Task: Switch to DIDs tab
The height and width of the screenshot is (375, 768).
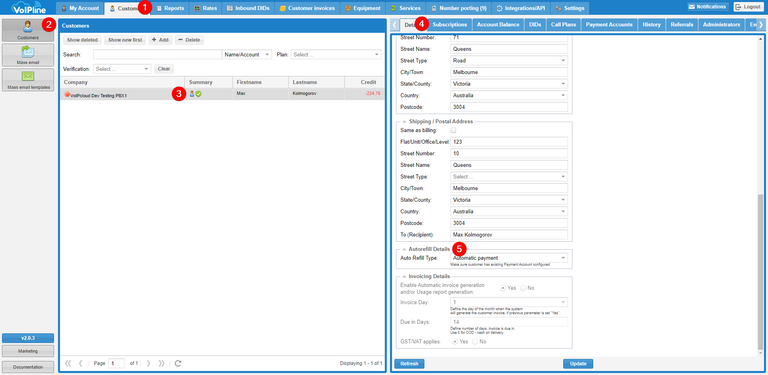Action: [x=535, y=24]
